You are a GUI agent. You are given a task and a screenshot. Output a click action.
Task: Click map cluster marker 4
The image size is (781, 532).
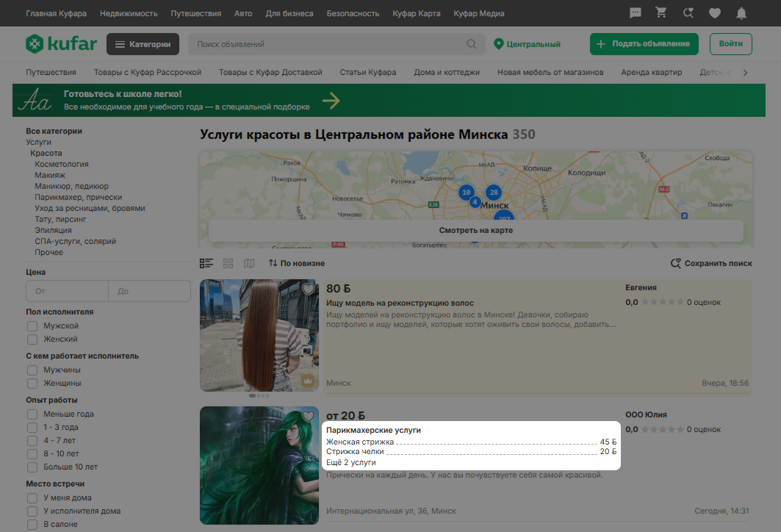475,202
